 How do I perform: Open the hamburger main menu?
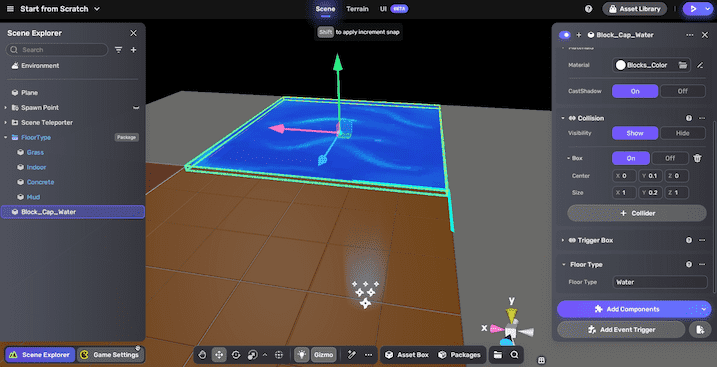(x=10, y=9)
